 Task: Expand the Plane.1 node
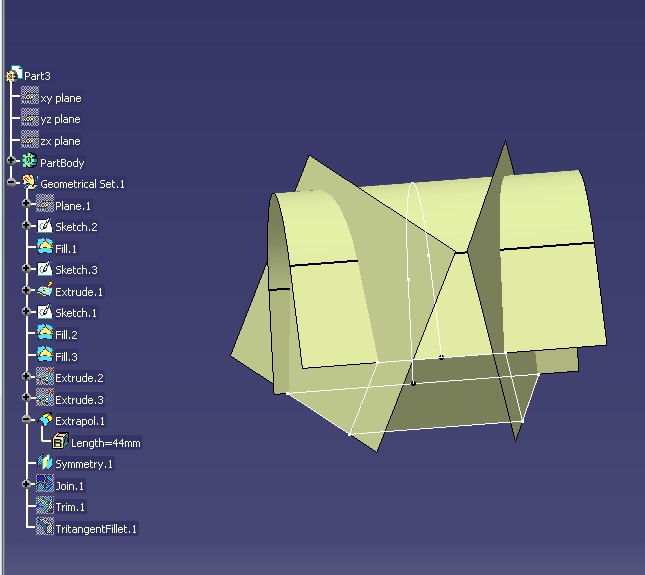coord(26,203)
